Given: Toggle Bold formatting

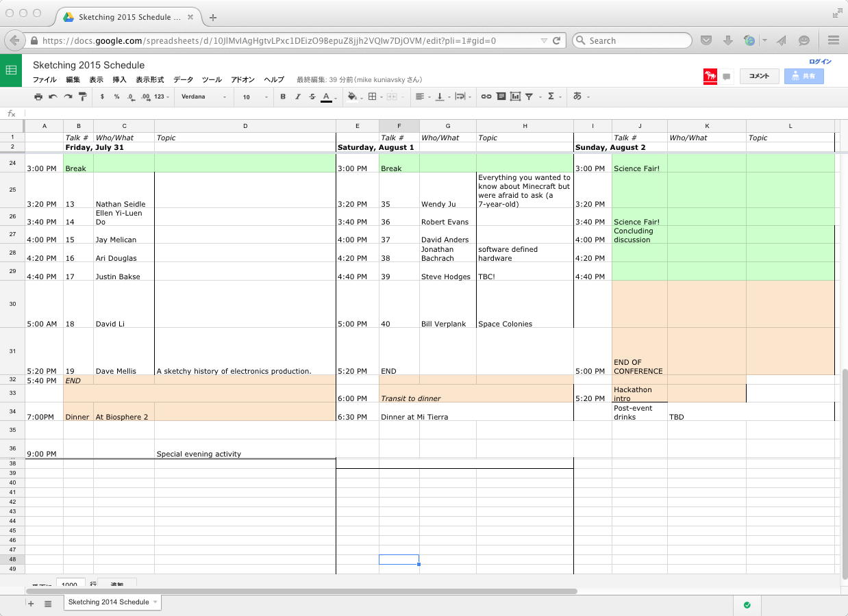Looking at the screenshot, I should click(283, 97).
